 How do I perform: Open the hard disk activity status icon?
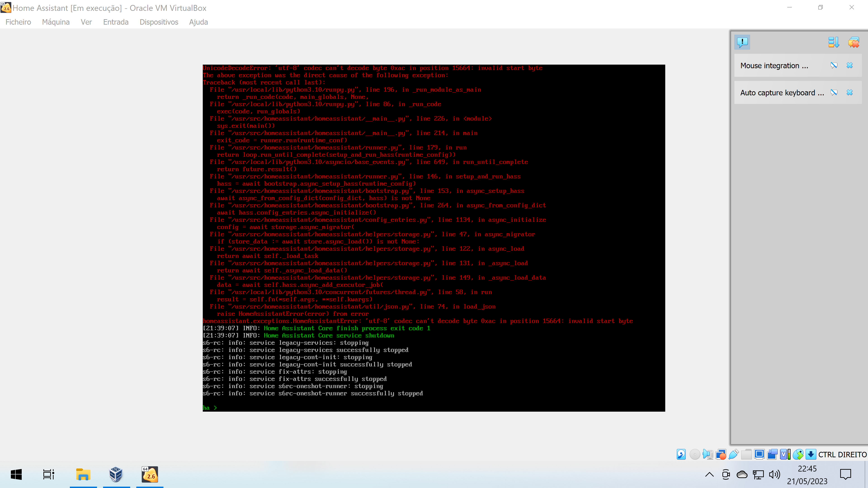tap(681, 454)
